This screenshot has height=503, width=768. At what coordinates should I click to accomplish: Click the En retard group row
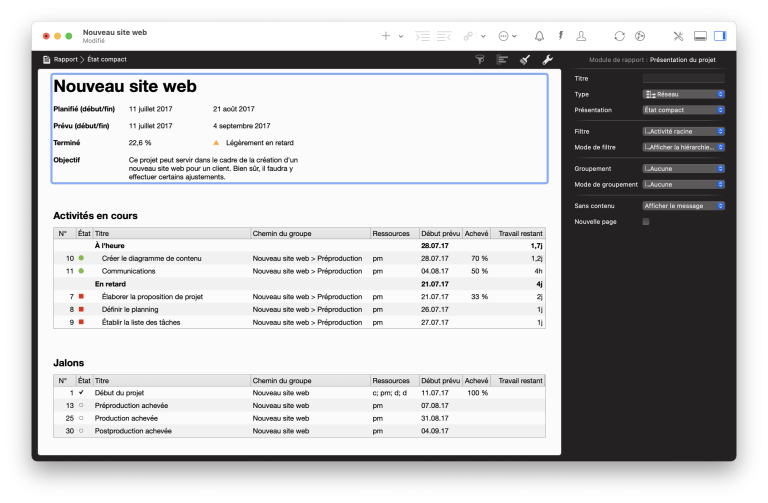pos(299,284)
